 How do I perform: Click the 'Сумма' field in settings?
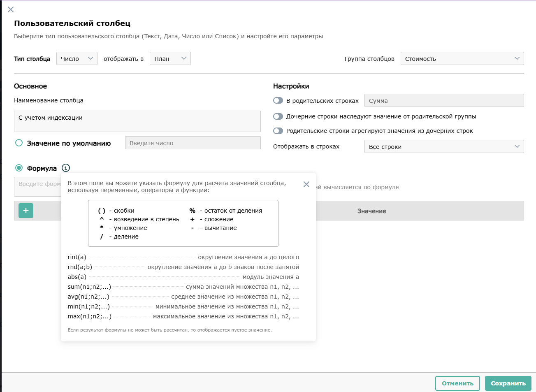tap(444, 101)
